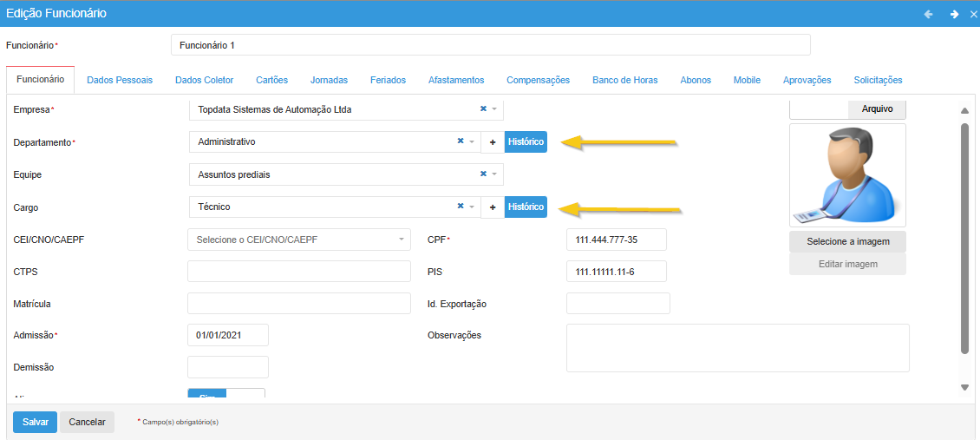980x440 pixels.
Task: Clear the Cargo selection with x icon
Action: 461,207
